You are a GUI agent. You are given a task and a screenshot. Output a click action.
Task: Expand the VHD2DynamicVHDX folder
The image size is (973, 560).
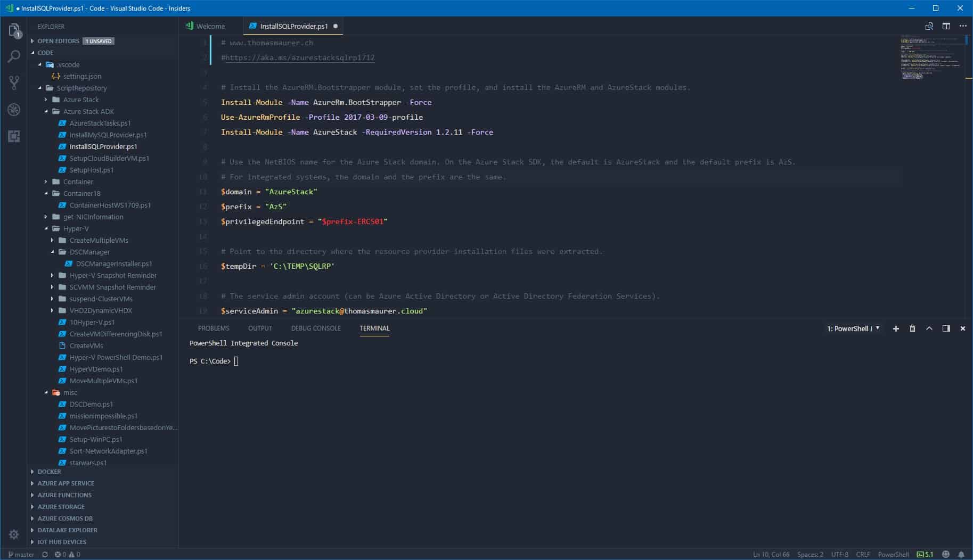(101, 310)
